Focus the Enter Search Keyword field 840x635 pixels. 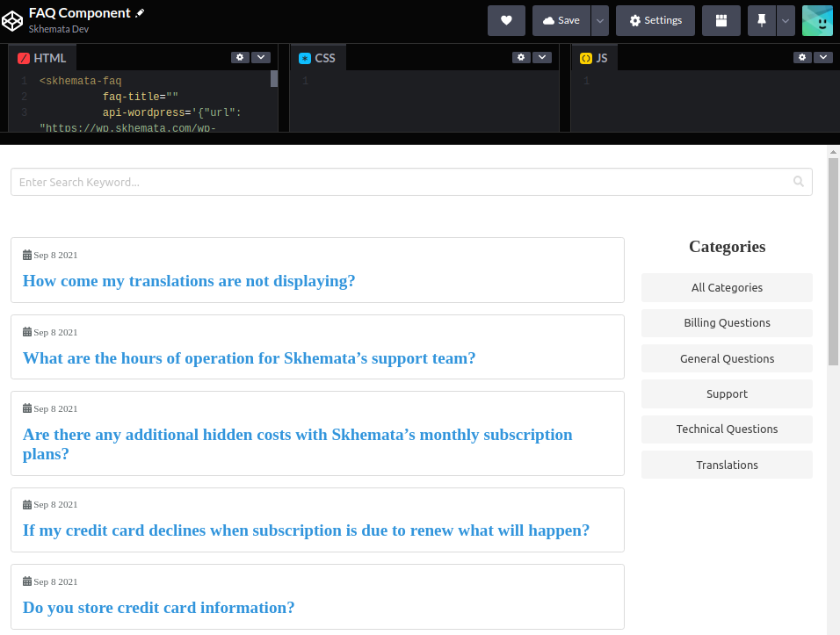pyautogui.click(x=411, y=182)
